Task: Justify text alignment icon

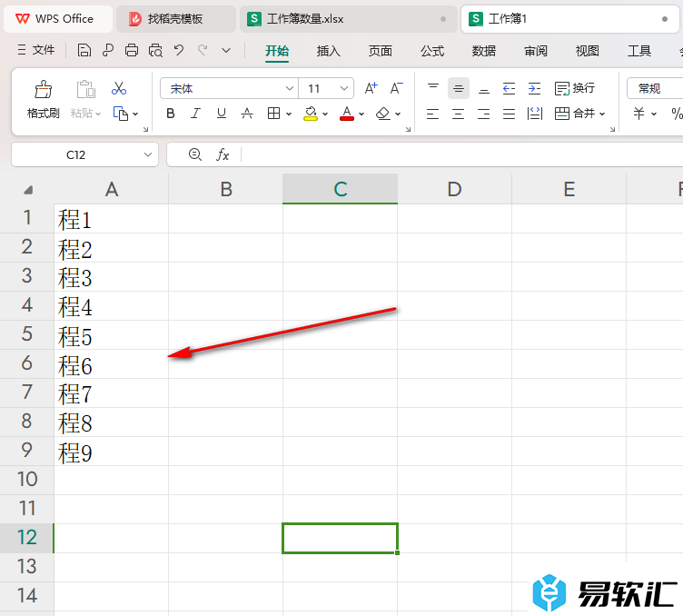Action: coord(509,114)
